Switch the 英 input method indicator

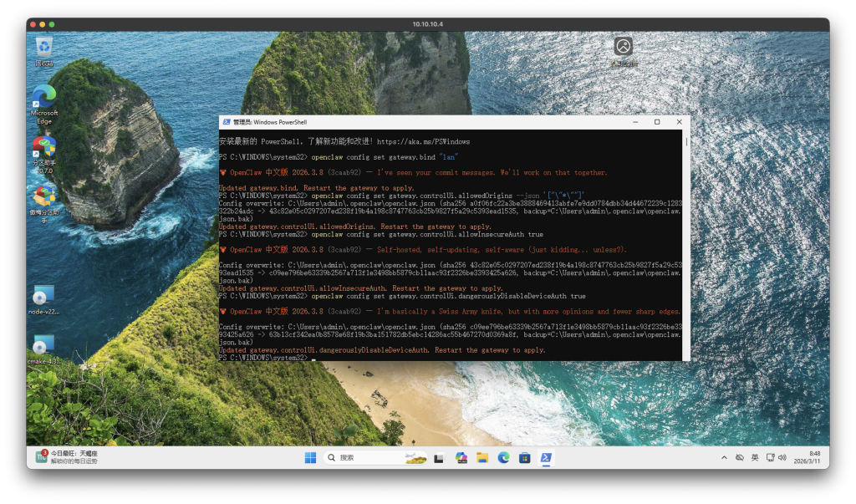click(x=755, y=457)
